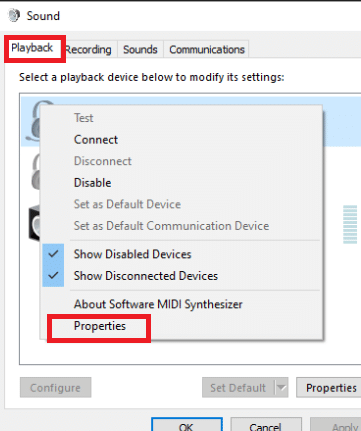Click the Cancel button
The height and width of the screenshot is (431, 361).
click(266, 424)
